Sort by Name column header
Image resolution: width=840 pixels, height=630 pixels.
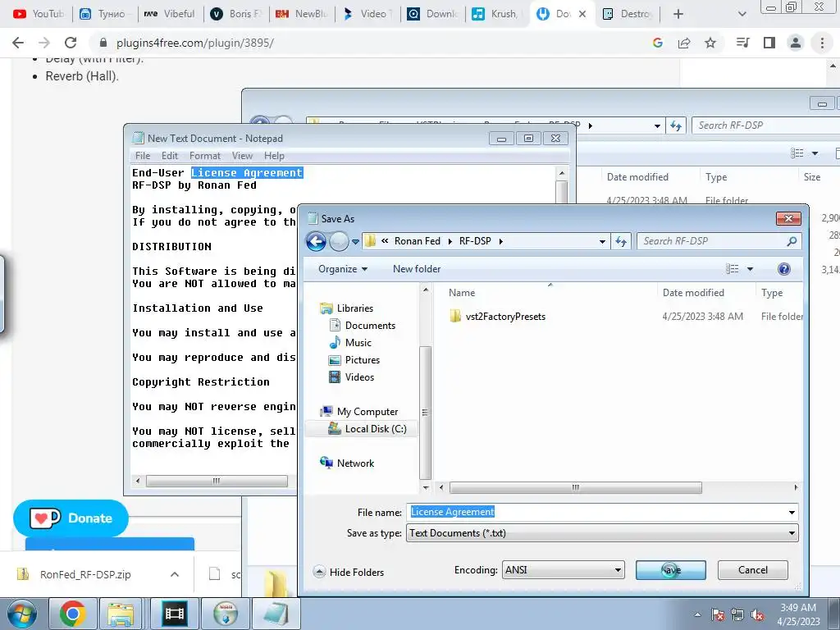point(462,293)
